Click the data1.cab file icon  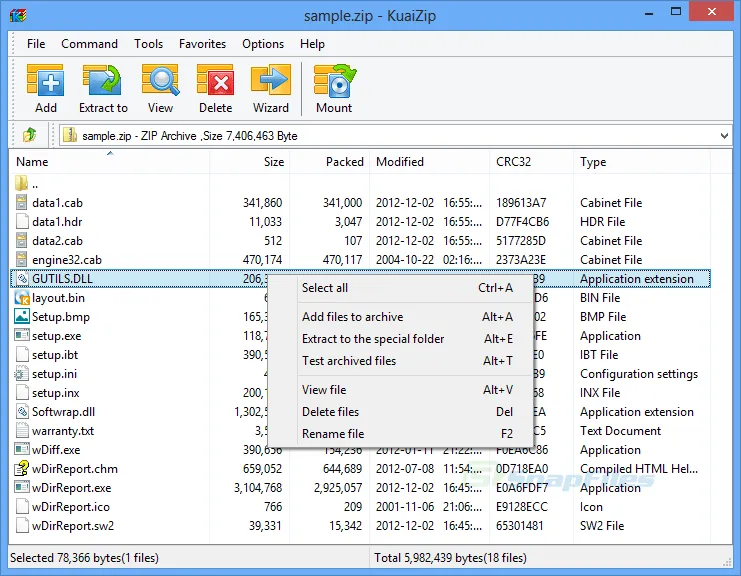click(x=21, y=202)
